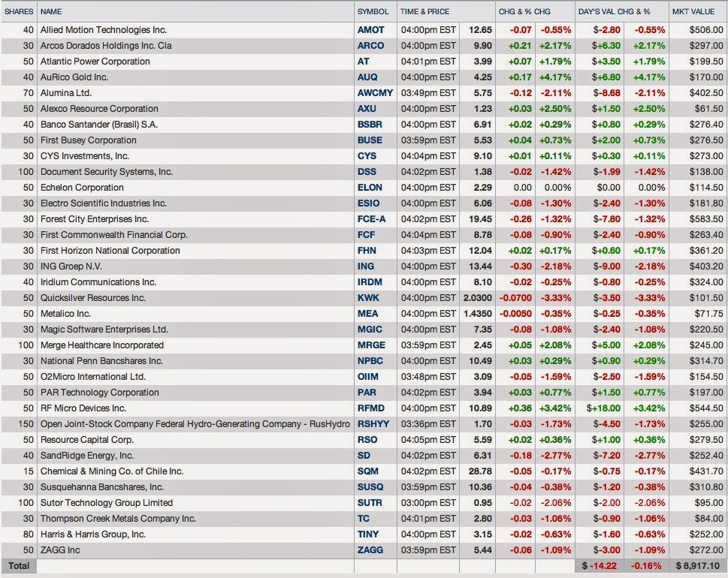Screen dimensions: 728x578
Task: Open the OIIM ticker symbol link
Action: click(x=367, y=377)
